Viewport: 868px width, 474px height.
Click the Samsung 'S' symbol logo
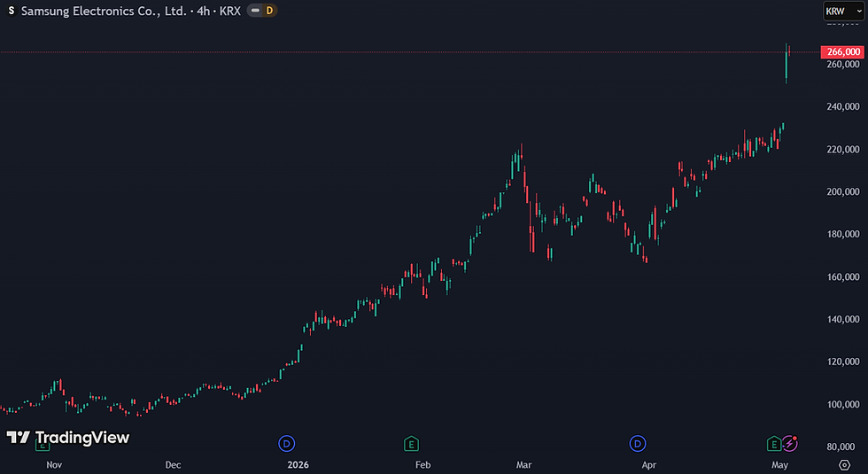11,11
